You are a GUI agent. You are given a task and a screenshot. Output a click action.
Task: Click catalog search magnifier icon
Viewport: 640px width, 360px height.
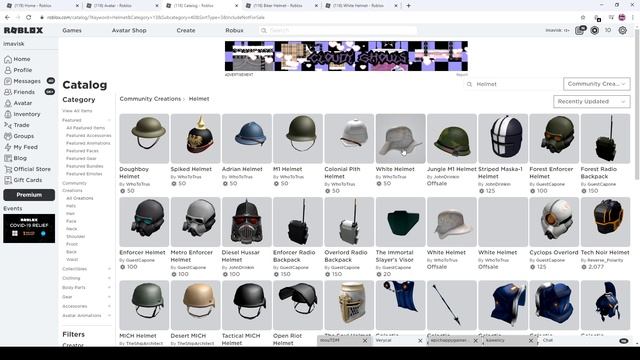click(469, 84)
